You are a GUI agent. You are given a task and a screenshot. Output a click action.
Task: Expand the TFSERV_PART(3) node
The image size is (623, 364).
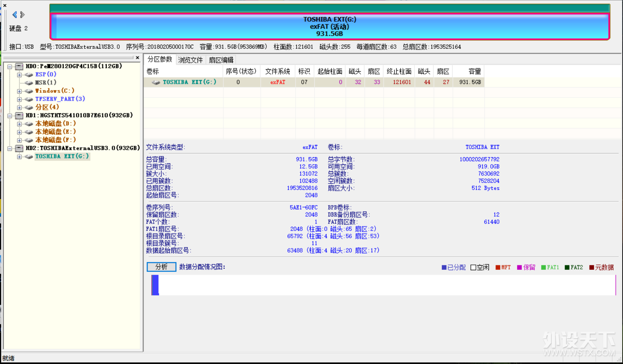[x=19, y=99]
